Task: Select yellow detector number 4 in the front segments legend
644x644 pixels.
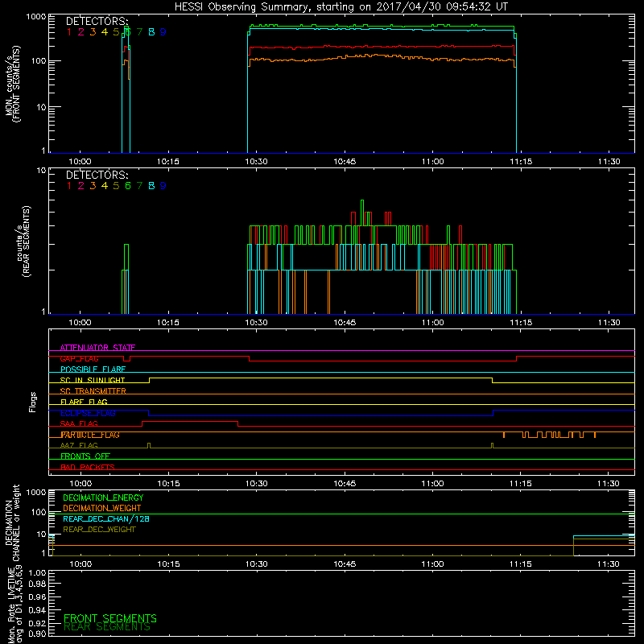Action: pyautogui.click(x=105, y=32)
